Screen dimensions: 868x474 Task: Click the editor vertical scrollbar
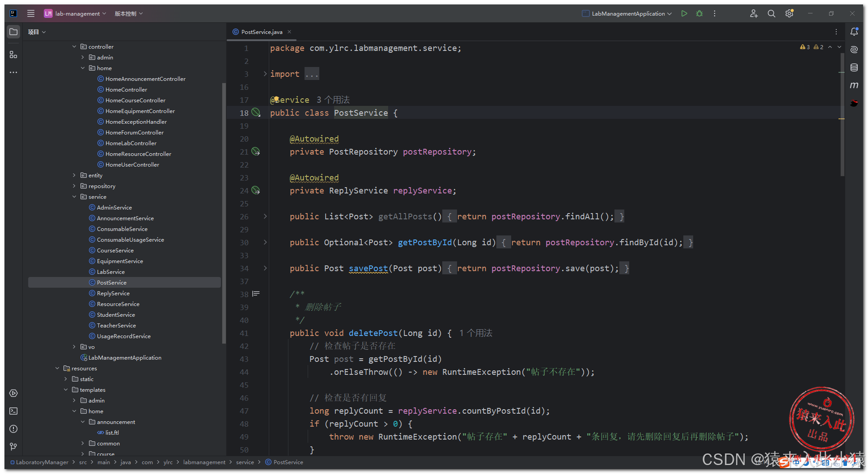pyautogui.click(x=843, y=115)
